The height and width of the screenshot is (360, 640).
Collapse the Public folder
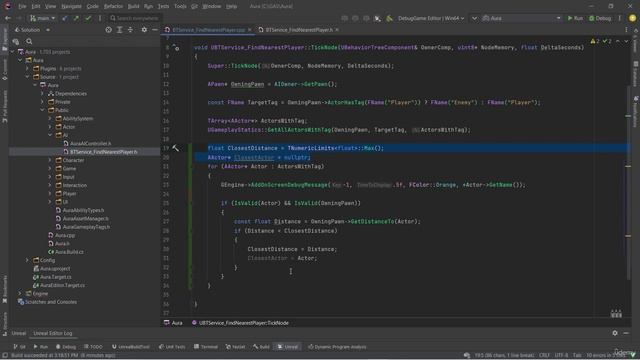pos(42,110)
